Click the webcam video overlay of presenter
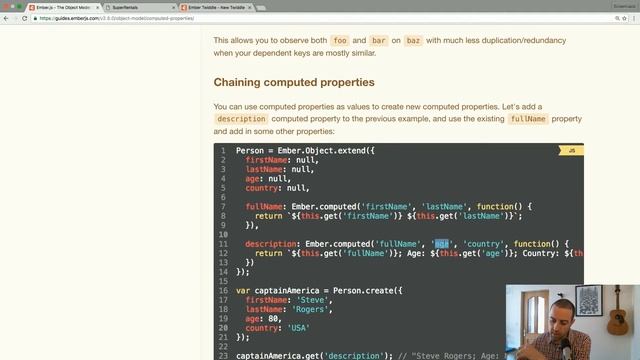Screen dimensions: 640x360 pyautogui.click(x=573, y=322)
